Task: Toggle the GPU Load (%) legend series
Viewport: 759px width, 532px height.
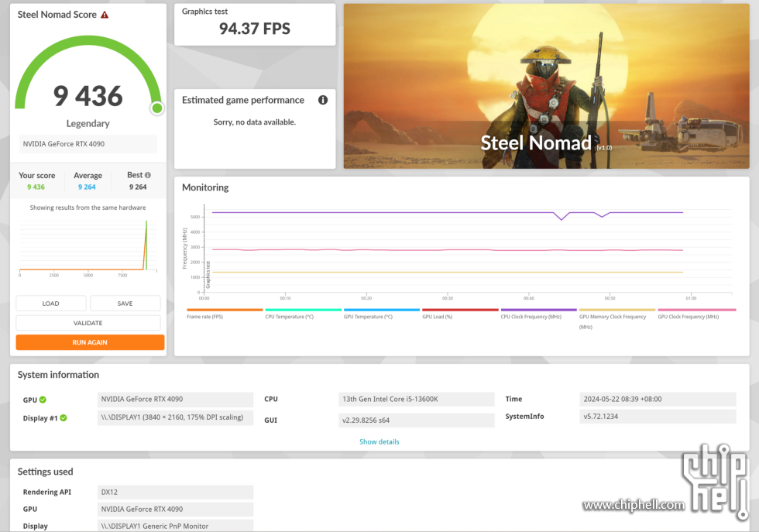Action: (x=460, y=314)
